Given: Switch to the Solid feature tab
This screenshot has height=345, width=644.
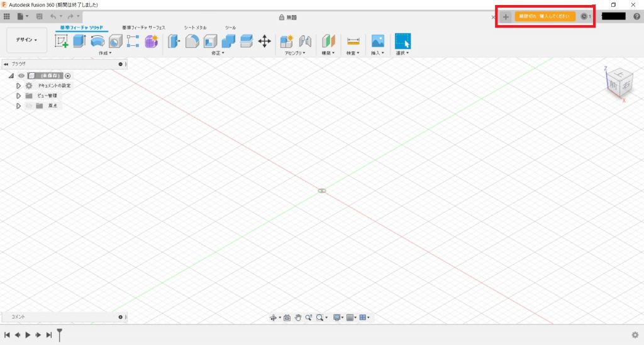Looking at the screenshot, I should click(82, 28).
